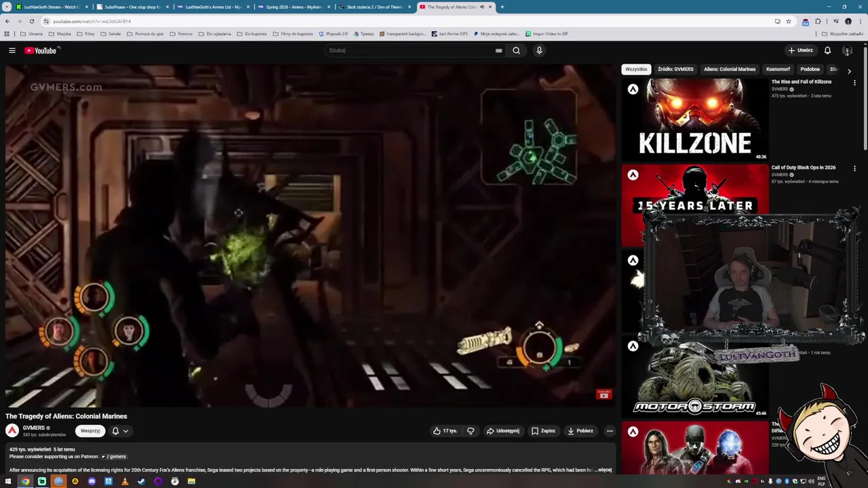Click the Pobierz download button
Image resolution: width=868 pixels, height=488 pixels.
(x=580, y=430)
